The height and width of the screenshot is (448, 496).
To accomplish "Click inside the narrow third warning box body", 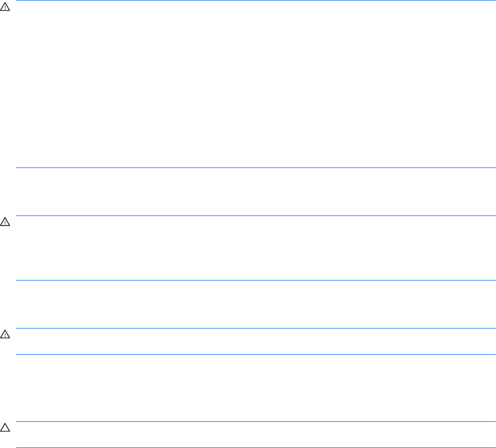I will pyautogui.click(x=256, y=341).
